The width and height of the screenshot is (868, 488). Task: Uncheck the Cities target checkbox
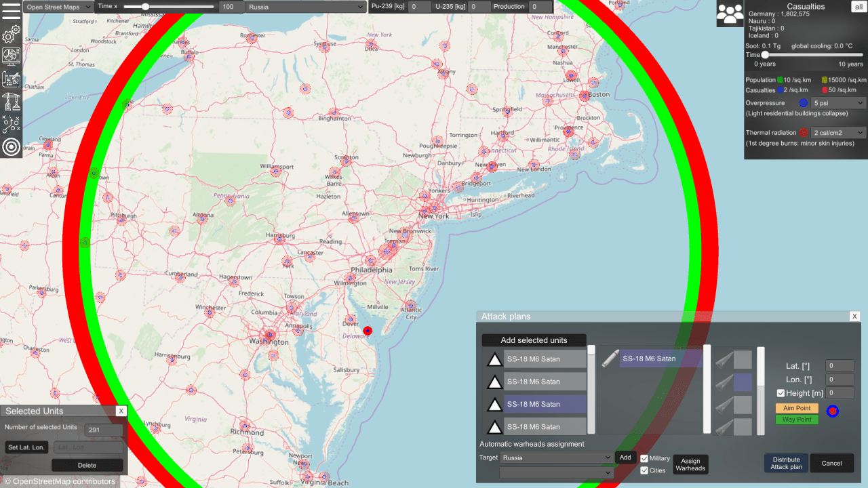pos(644,470)
